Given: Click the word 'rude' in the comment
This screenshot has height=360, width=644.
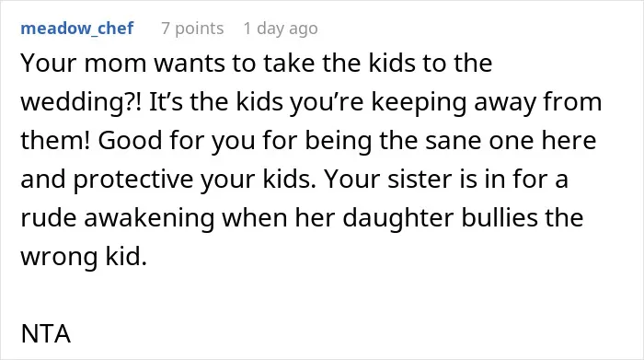Looking at the screenshot, I should (x=49, y=218).
